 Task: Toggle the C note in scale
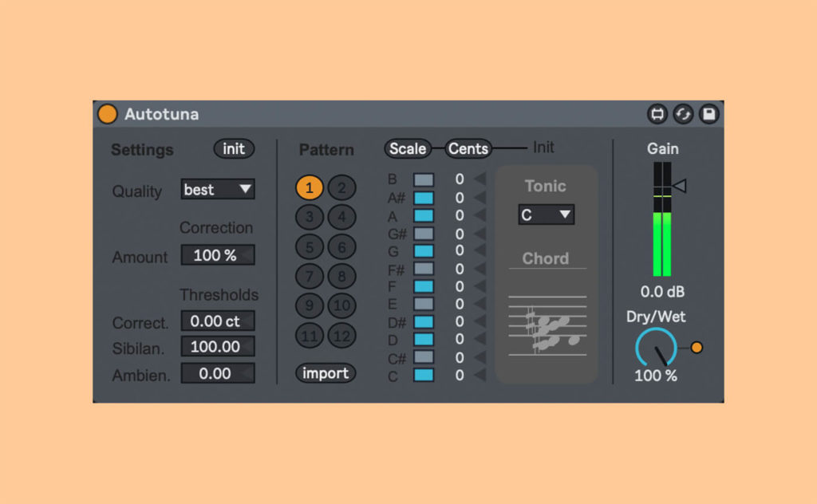(424, 375)
